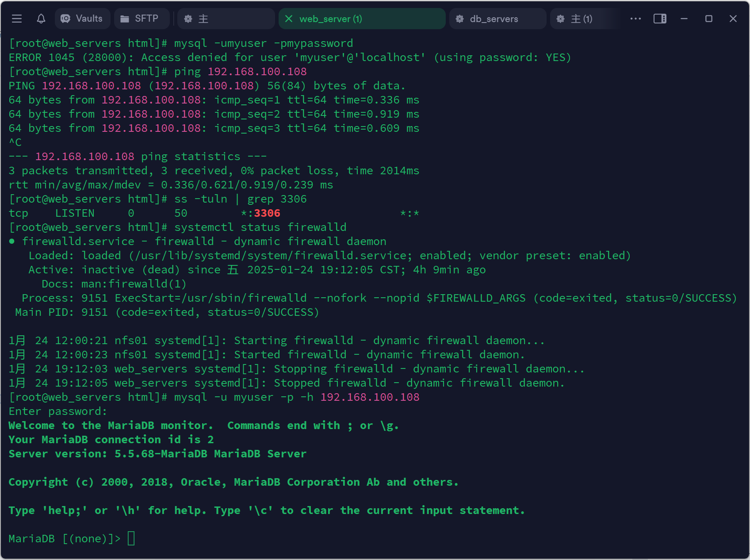Click 'systemctl status firewalld' command text
This screenshot has height=560, width=750.
(x=260, y=227)
